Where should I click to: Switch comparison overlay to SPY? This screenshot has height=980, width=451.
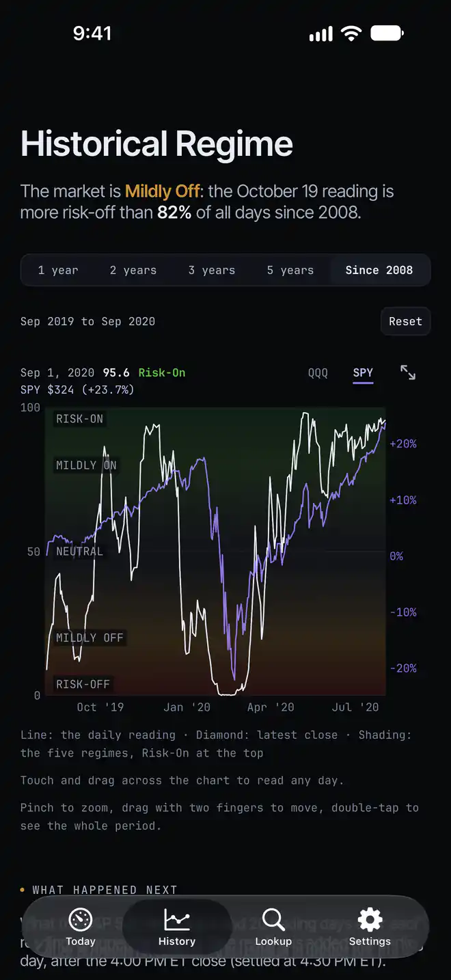click(x=363, y=373)
